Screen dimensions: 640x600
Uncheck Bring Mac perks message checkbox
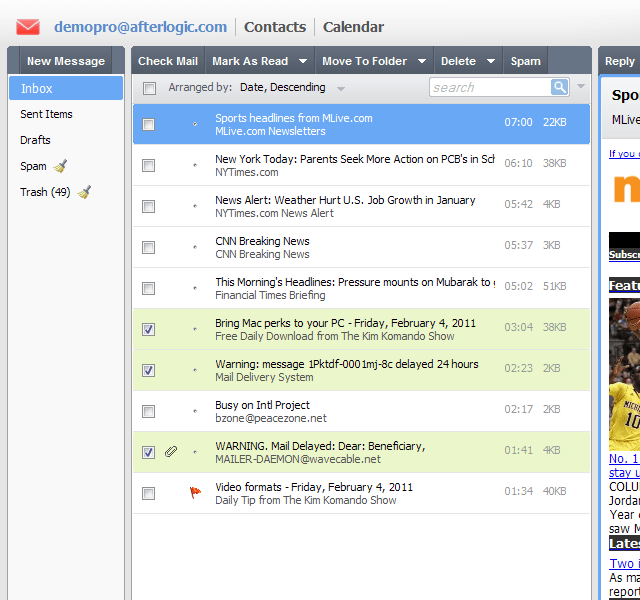coord(149,329)
